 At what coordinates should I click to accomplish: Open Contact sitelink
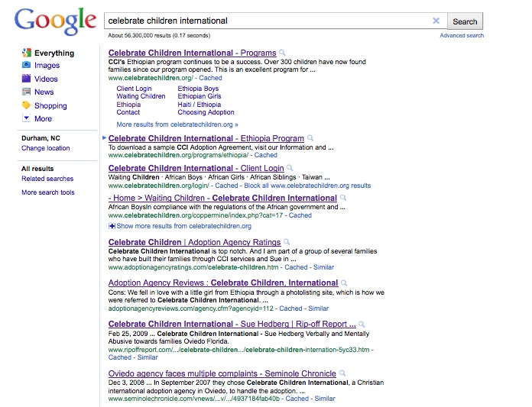pos(128,112)
